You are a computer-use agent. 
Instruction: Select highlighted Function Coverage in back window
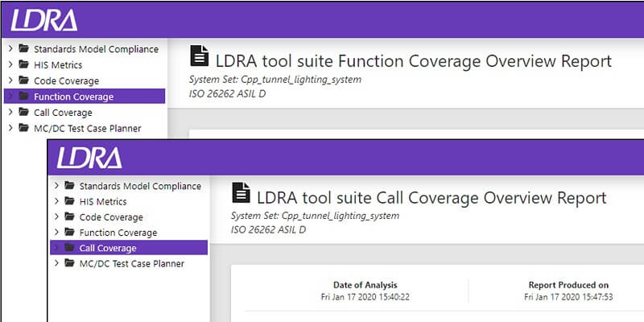pos(85,97)
